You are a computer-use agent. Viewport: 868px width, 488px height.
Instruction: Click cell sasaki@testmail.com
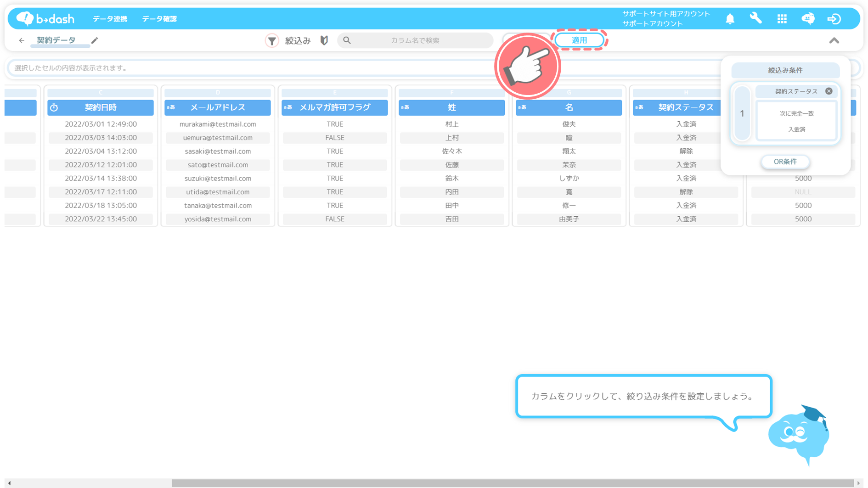218,151
